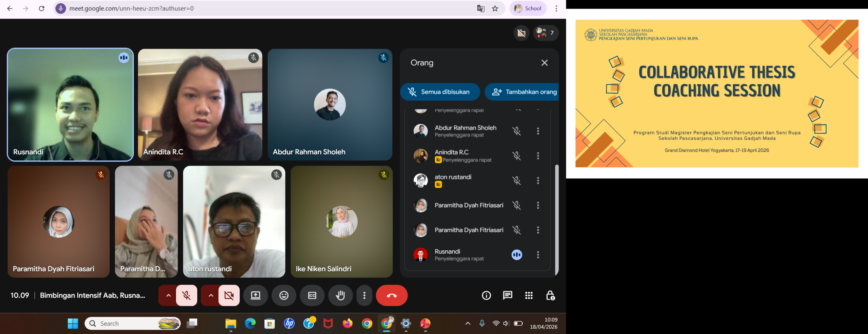The width and height of the screenshot is (868, 334).
Task: Turn on your camera
Action: 229,295
